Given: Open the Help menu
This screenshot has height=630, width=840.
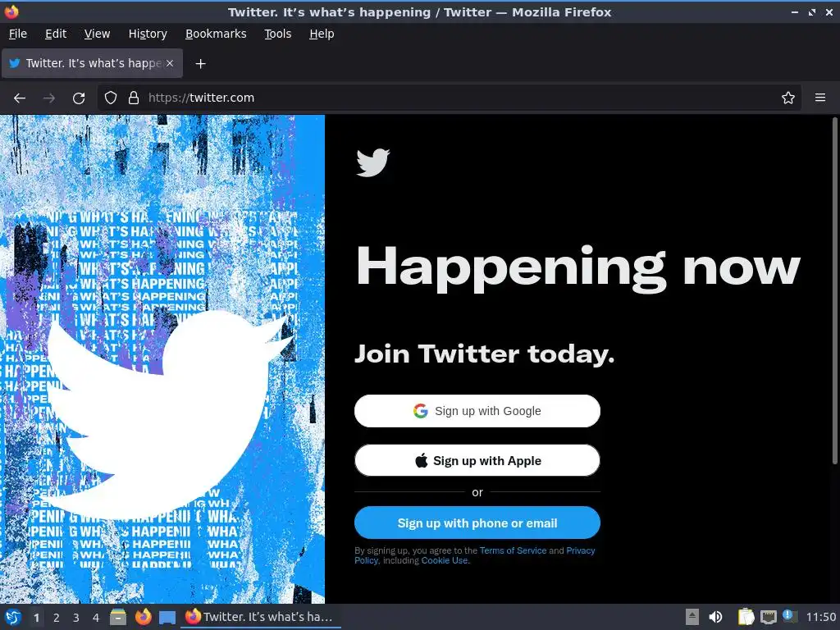Looking at the screenshot, I should [x=322, y=34].
